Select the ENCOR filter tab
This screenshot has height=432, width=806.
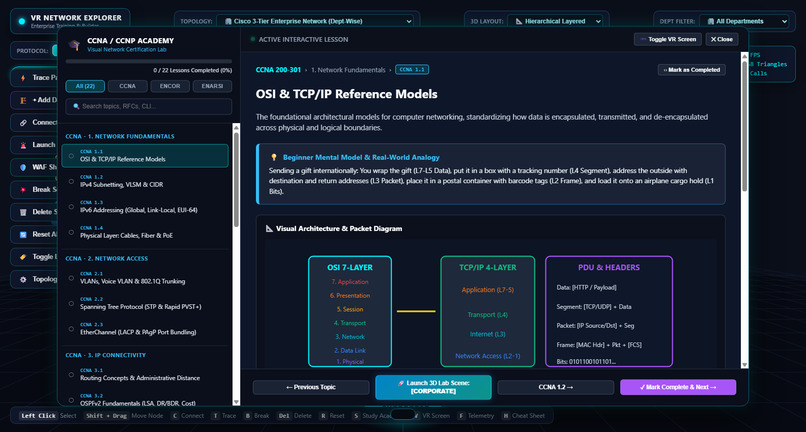[x=170, y=86]
